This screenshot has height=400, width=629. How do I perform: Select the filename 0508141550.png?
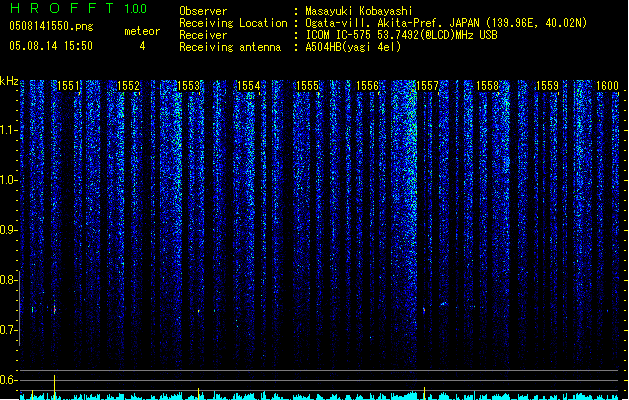[x=51, y=26]
